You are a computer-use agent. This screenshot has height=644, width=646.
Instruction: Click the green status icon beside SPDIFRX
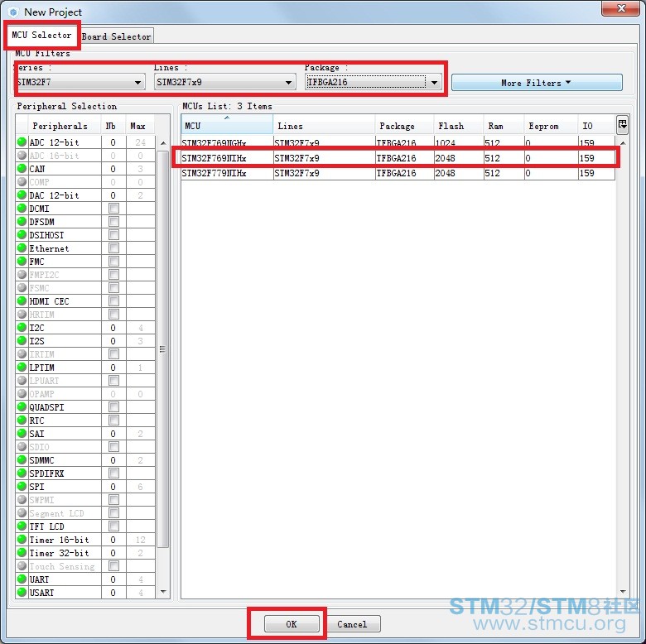[22, 473]
